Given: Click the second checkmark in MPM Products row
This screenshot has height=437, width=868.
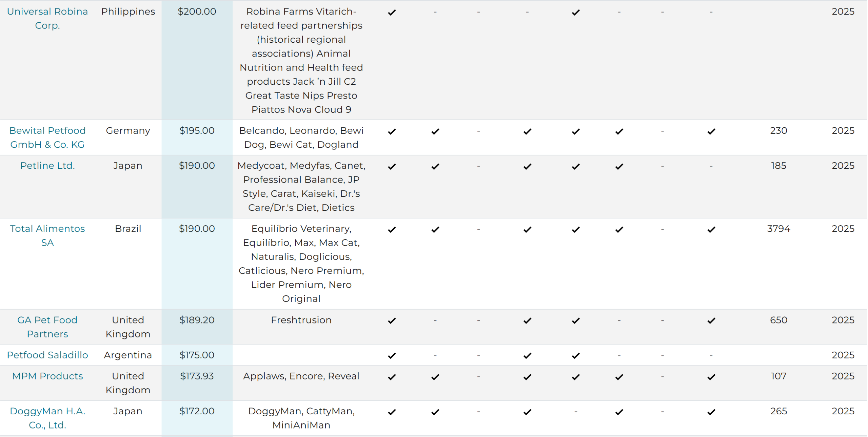Looking at the screenshot, I should 435,377.
